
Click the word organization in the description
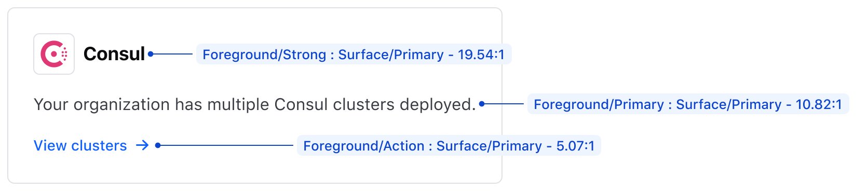click(x=122, y=105)
